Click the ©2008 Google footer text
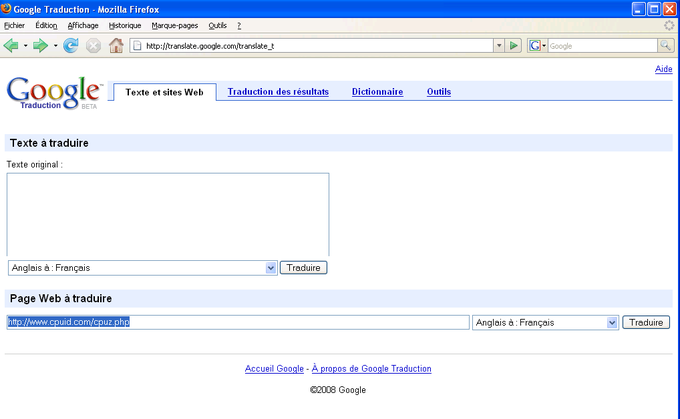680x419 pixels. point(338,390)
